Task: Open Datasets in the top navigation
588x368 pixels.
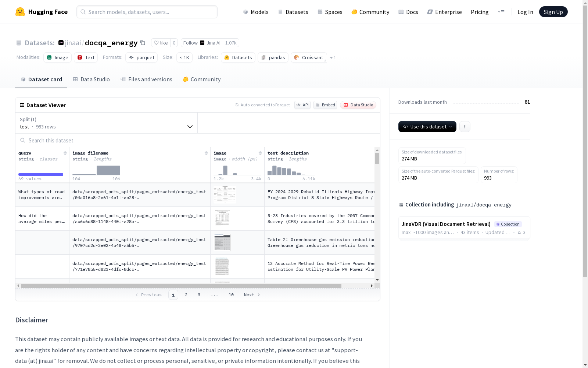Action: point(293,12)
